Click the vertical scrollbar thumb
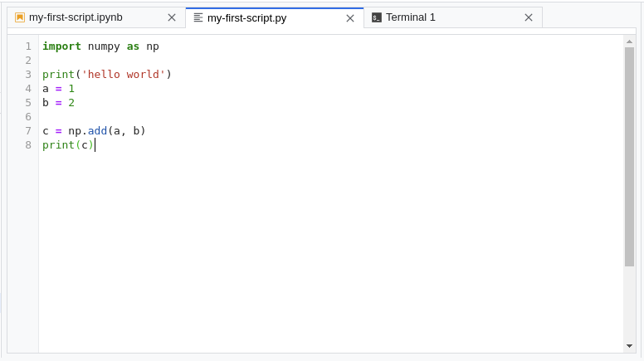Viewport: 644px width, 361px height. click(x=630, y=156)
